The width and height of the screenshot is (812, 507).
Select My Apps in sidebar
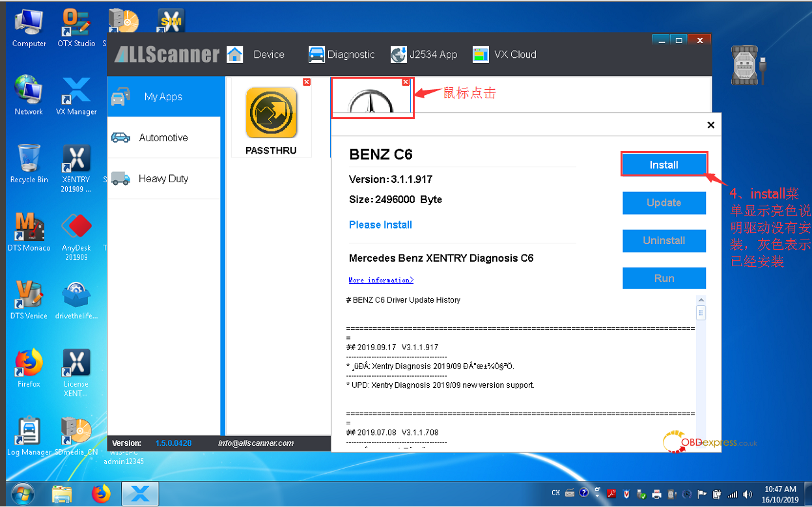point(163,97)
